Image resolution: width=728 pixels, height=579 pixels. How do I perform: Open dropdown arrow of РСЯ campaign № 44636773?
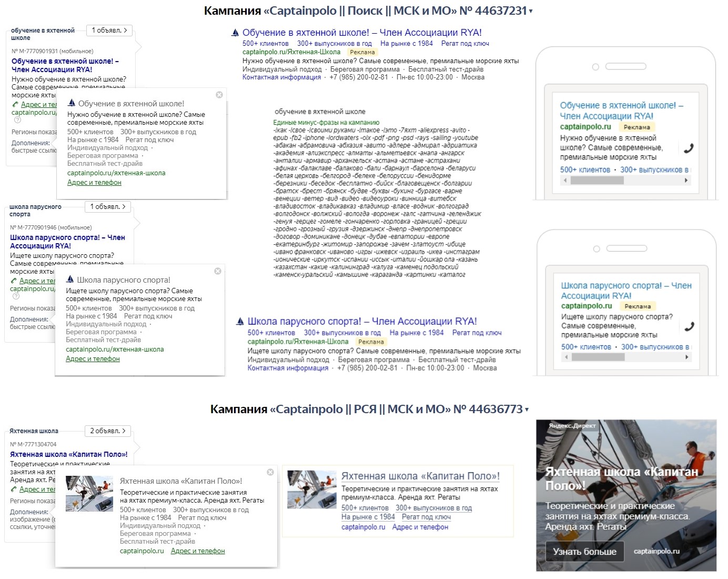[x=527, y=410]
